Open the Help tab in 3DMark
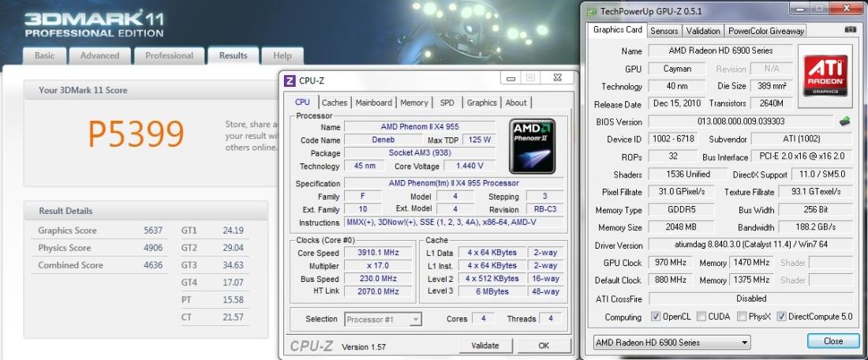Viewport: 868px width, 360px height. pos(282,55)
